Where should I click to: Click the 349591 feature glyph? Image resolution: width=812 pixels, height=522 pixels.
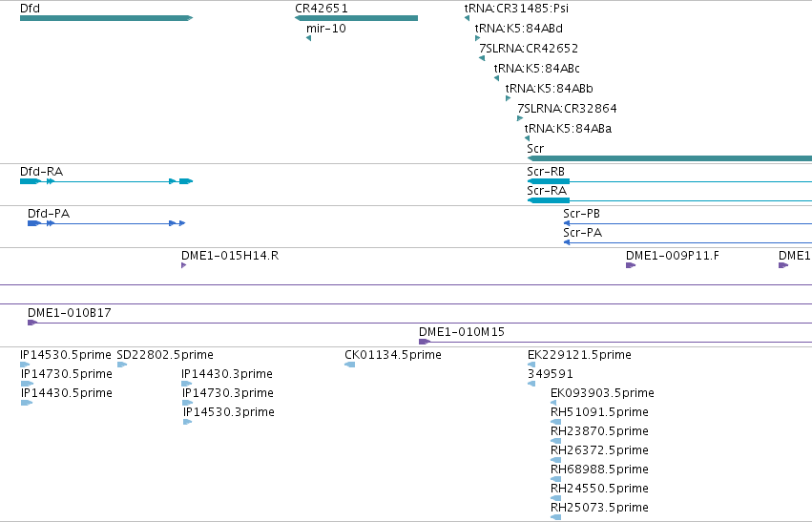[531, 384]
